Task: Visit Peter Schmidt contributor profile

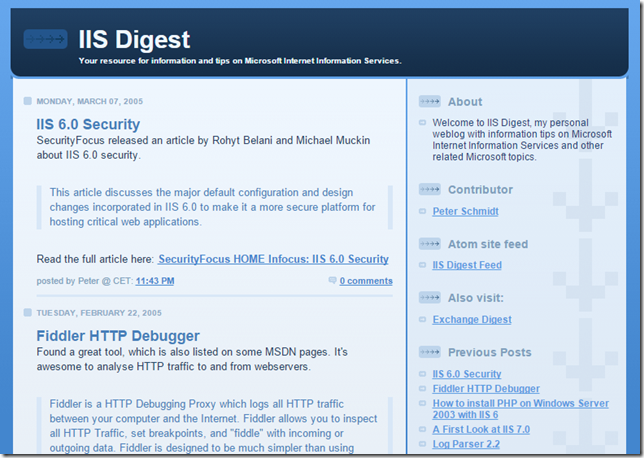Action: (x=465, y=211)
